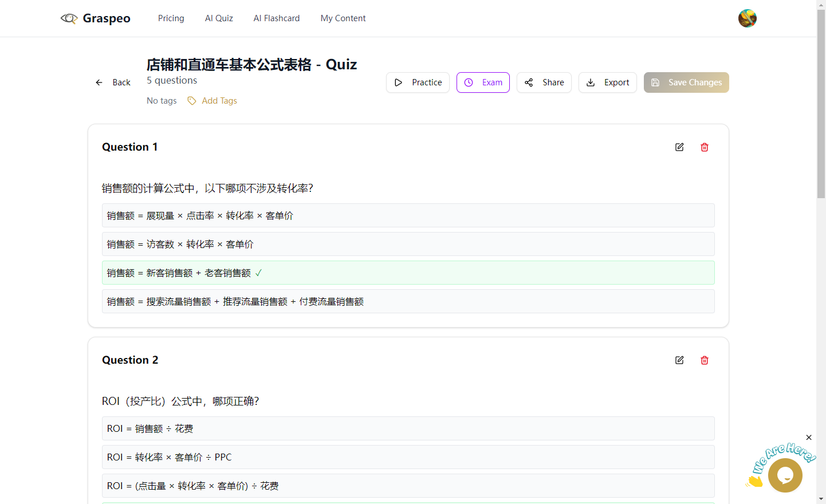Screen dimensions: 826x504
Task: Open the Share options
Action: click(544, 82)
